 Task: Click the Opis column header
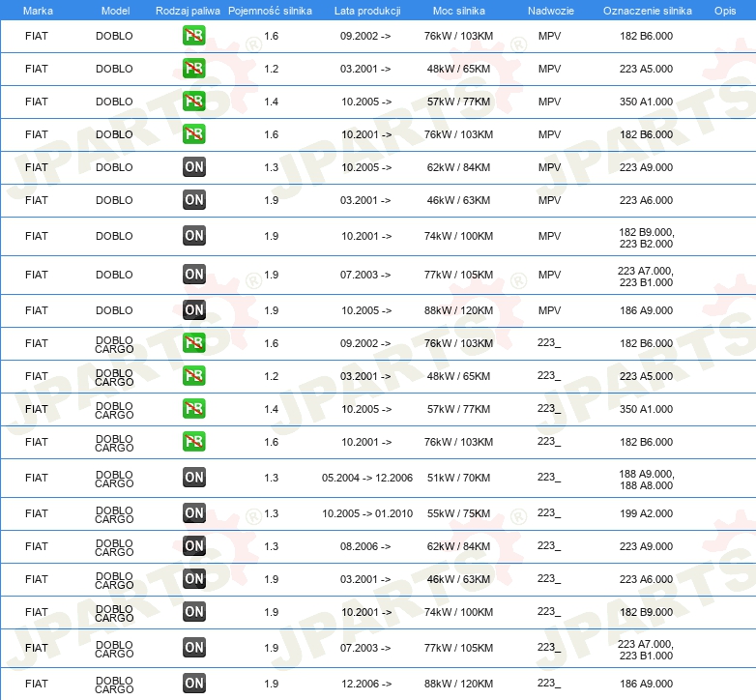pyautogui.click(x=725, y=11)
